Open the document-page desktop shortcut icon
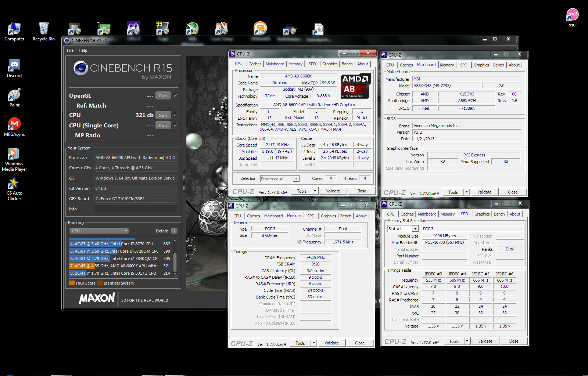The image size is (588, 376). (318, 29)
